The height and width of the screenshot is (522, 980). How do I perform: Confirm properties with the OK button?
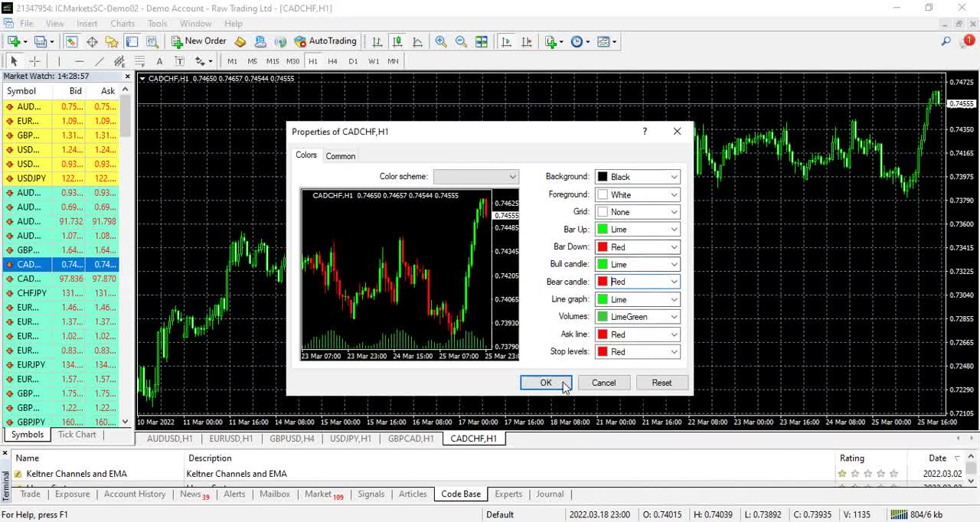[546, 383]
